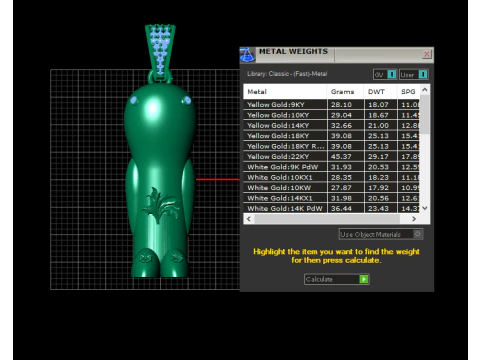Viewport: 480px width, 360px height.
Task: Select the Yellow Gold:18KY row
Action: click(x=331, y=136)
